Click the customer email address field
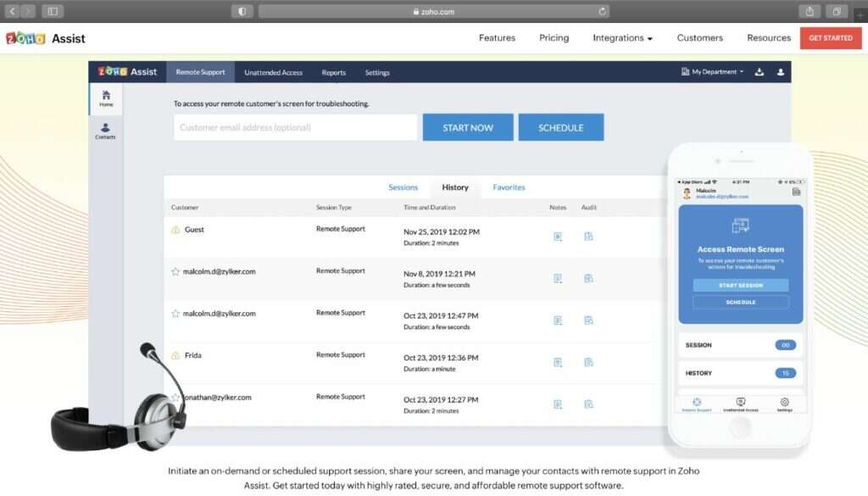The image size is (868, 496). 295,127
